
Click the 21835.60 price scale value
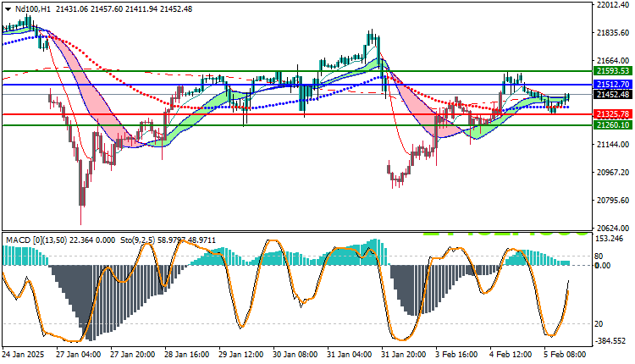point(613,33)
